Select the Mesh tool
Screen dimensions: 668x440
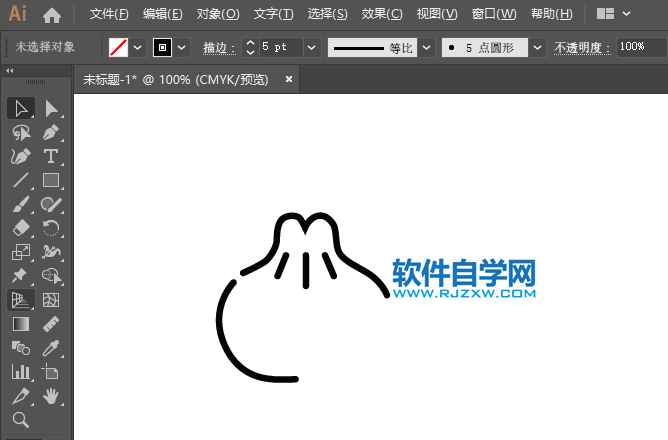click(51, 300)
